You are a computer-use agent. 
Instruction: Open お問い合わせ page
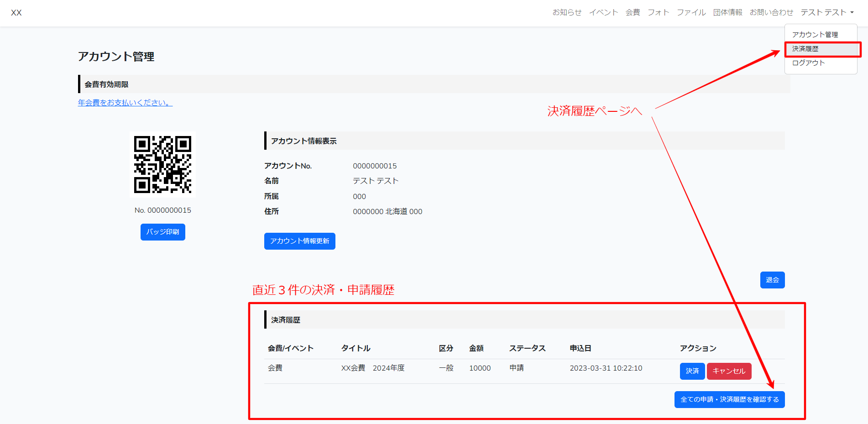point(771,12)
